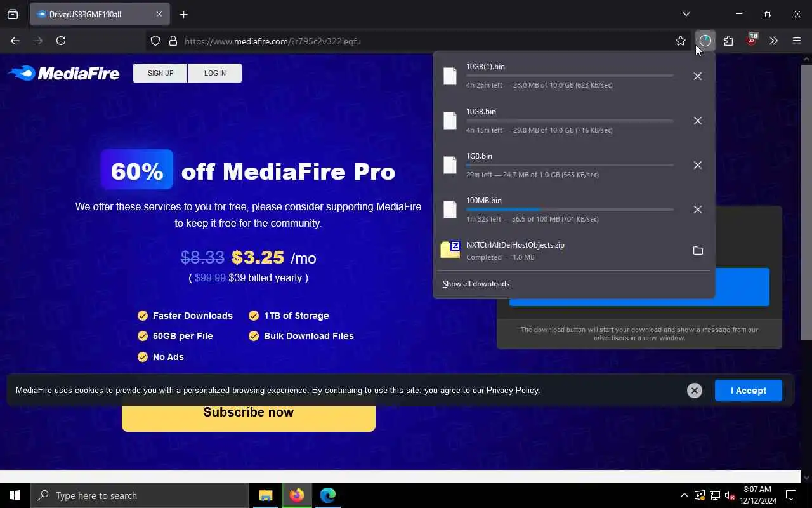This screenshot has height=508, width=812.
Task: Open the notification center icon
Action: [791, 495]
